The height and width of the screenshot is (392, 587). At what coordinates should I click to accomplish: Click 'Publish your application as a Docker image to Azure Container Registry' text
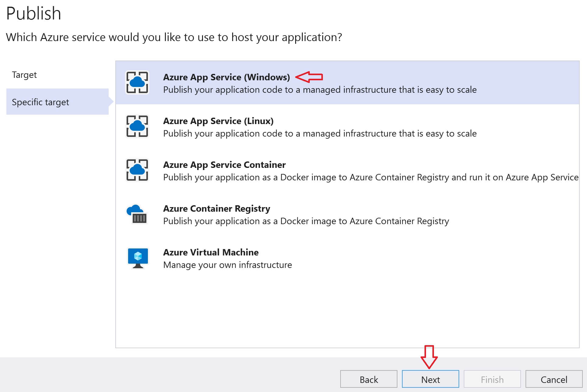tap(306, 221)
